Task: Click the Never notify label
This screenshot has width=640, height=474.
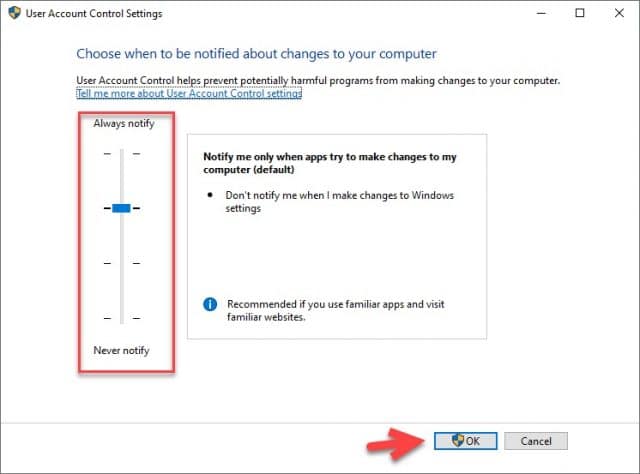Action: [121, 350]
